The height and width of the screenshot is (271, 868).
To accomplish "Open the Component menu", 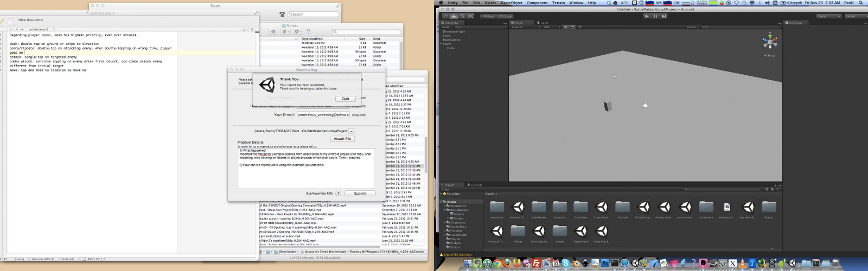I will point(537,3).
